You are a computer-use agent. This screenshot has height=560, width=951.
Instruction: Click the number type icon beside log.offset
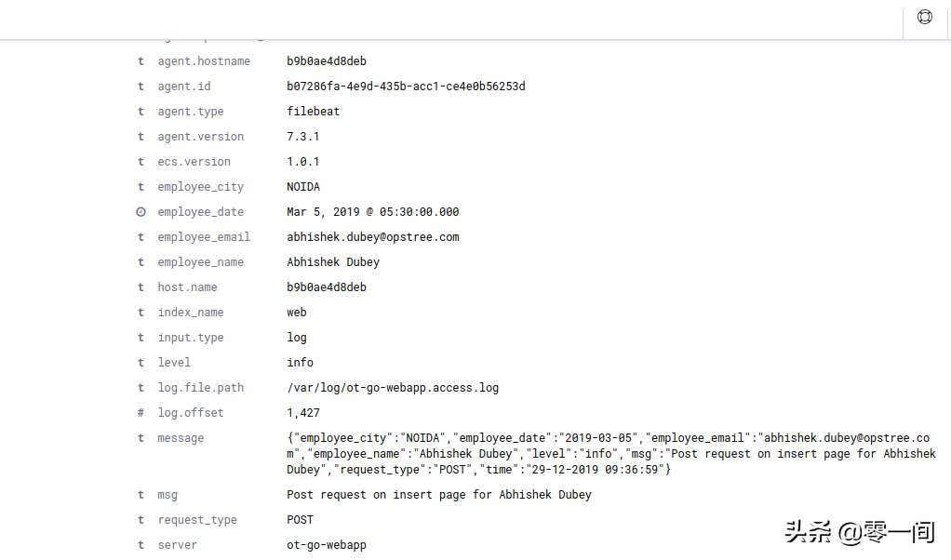(x=141, y=413)
